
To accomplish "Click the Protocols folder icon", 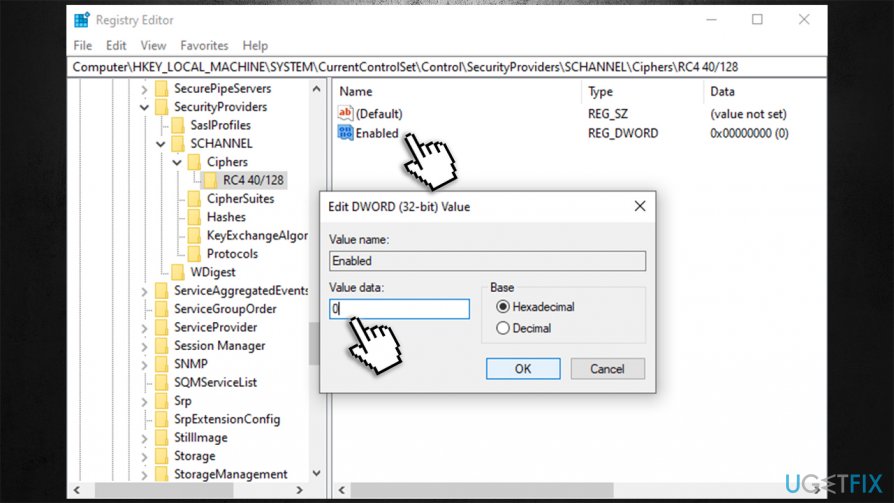I will (194, 254).
